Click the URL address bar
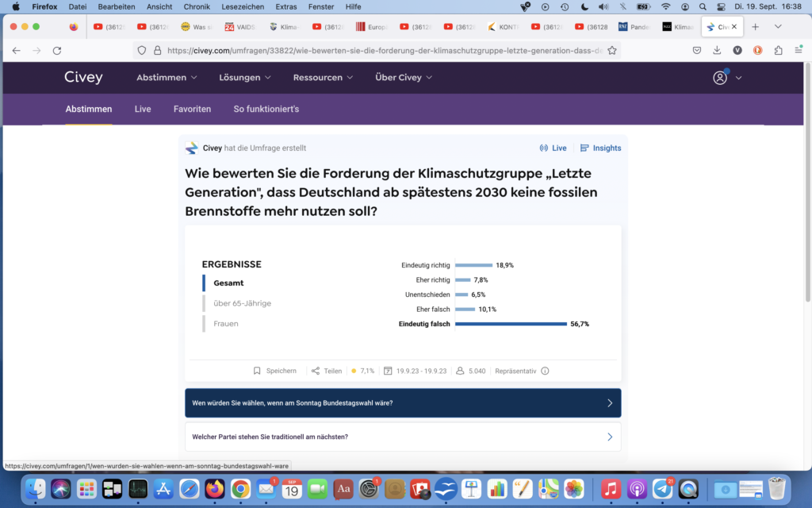This screenshot has width=812, height=508. (381, 50)
